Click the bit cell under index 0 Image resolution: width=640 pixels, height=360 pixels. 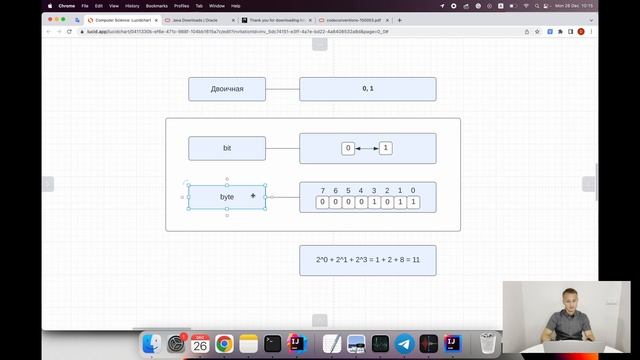coord(413,202)
